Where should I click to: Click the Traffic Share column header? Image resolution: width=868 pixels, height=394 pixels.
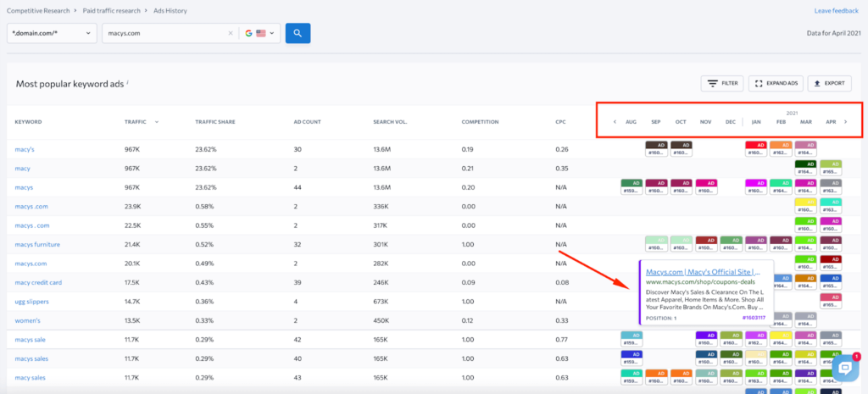214,122
